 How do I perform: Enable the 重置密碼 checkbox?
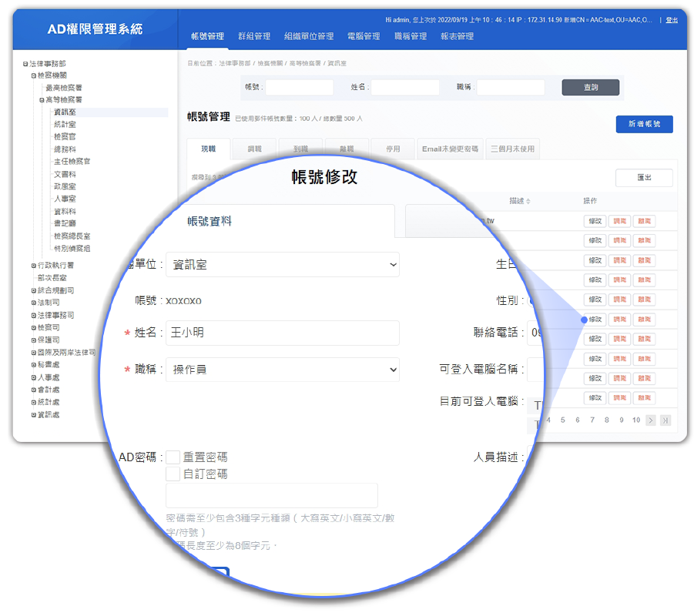tap(173, 457)
